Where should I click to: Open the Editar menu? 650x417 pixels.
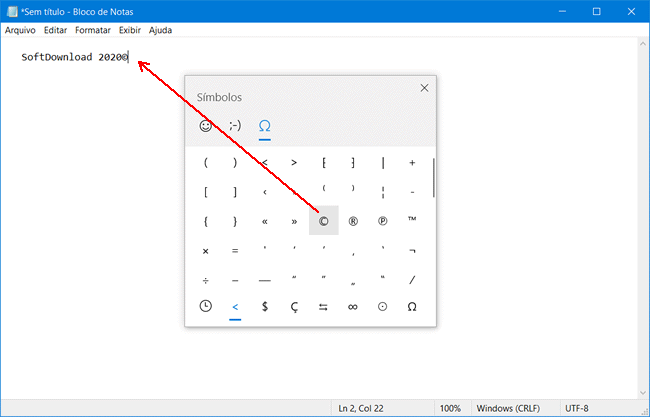coord(55,30)
